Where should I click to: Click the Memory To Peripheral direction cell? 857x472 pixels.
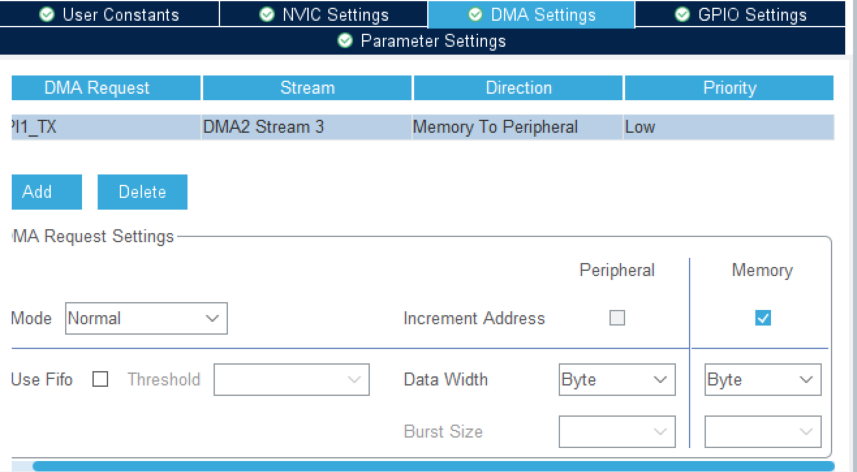click(x=517, y=127)
